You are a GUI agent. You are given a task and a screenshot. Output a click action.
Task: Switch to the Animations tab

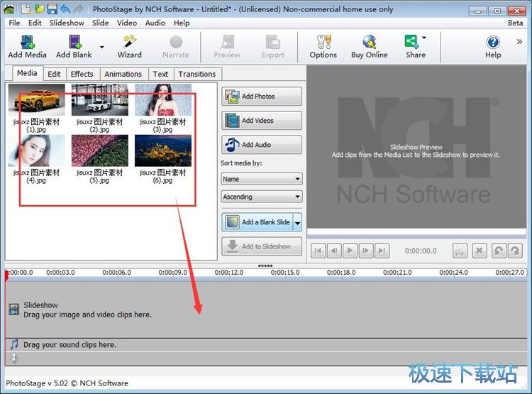coord(123,74)
